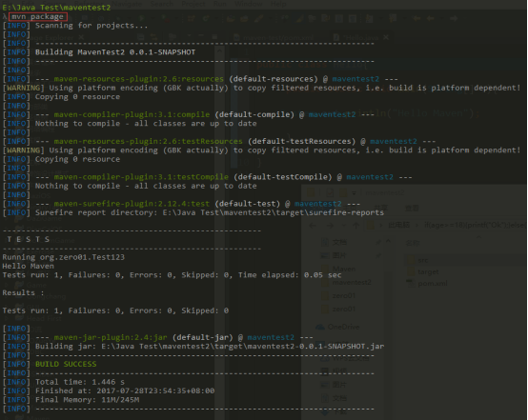Image resolution: width=528 pixels, height=420 pixels.
Task: Open Run menu in background Eclipse window
Action: pos(220,4)
